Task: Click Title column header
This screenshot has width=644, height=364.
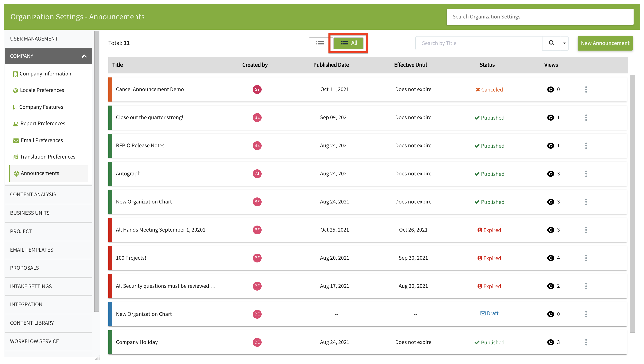Action: (118, 65)
